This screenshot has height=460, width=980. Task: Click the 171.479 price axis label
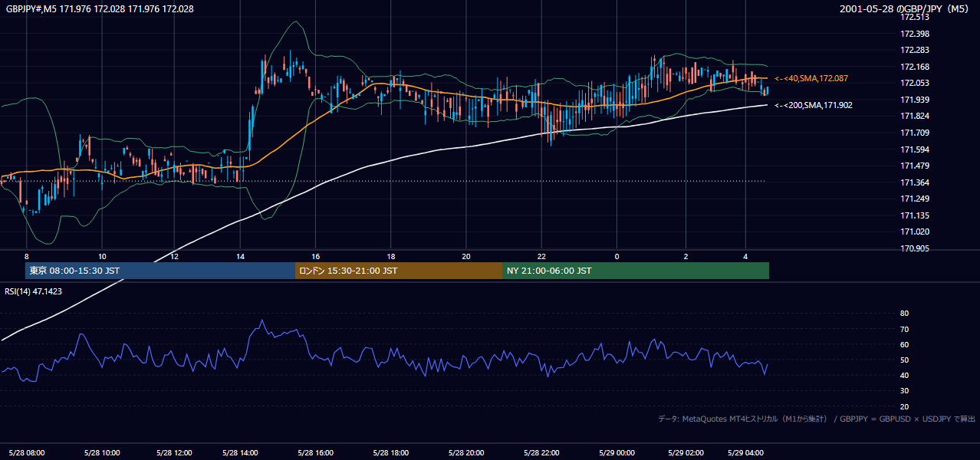[x=914, y=166]
